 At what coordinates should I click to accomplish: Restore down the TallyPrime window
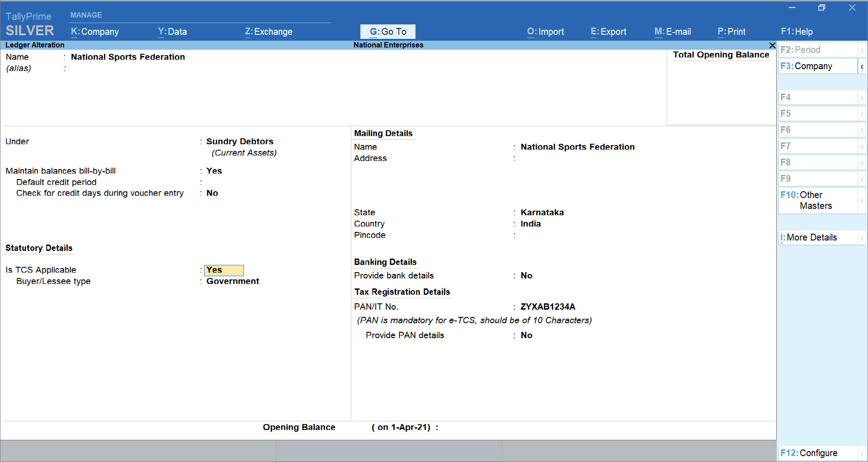822,8
